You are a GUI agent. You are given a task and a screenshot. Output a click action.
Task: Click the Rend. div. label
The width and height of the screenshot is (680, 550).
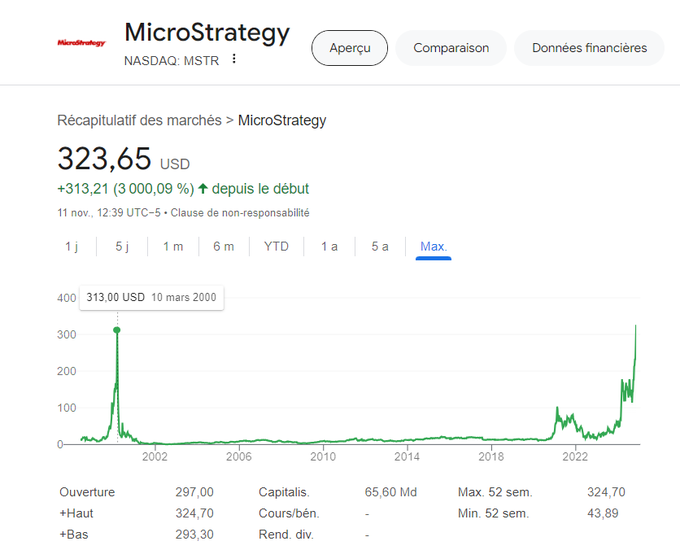(286, 534)
